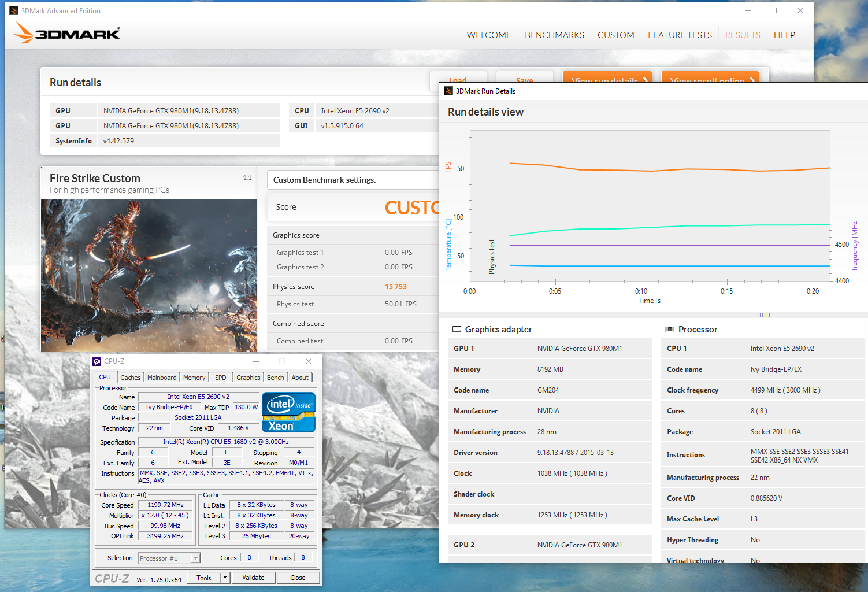Image resolution: width=868 pixels, height=592 pixels.
Task: Open the CUSTOM tab in 3DMark
Action: tap(616, 35)
